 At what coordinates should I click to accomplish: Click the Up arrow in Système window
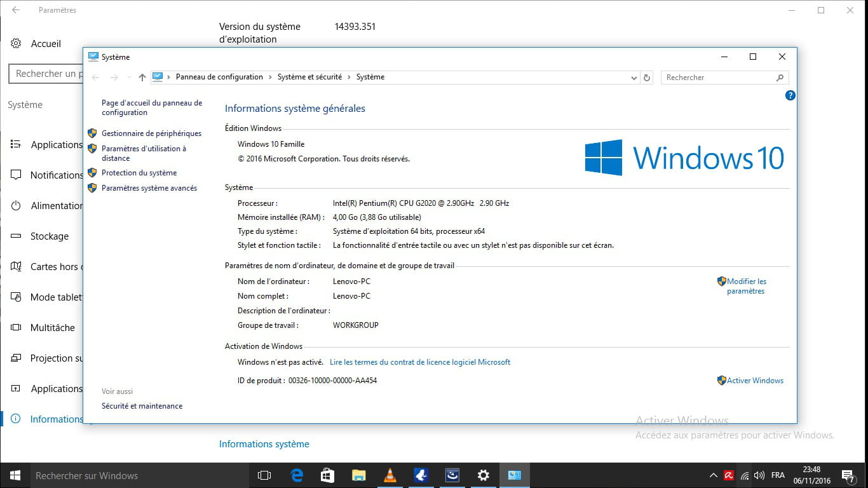click(x=142, y=78)
